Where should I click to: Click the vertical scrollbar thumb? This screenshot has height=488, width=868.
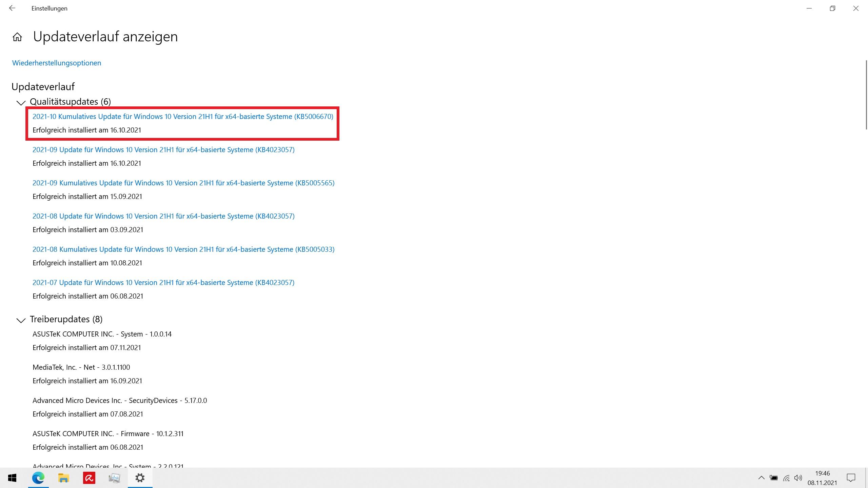(866, 95)
